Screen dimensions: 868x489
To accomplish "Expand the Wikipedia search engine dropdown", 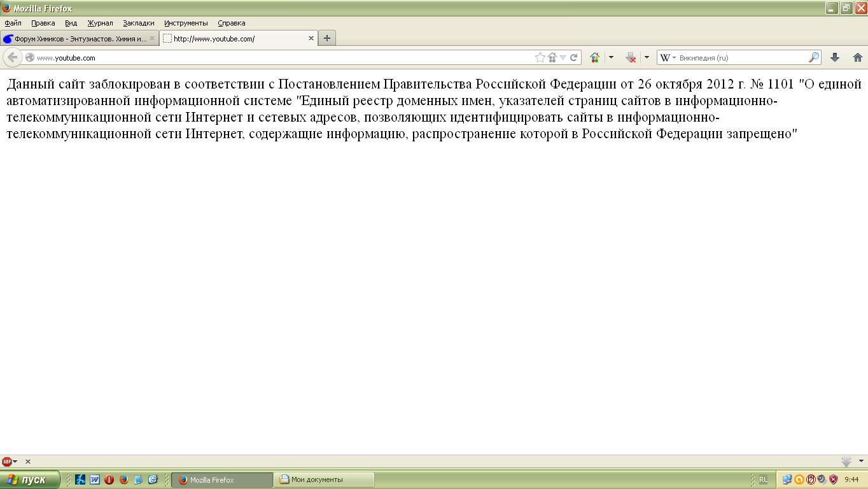I will click(668, 57).
